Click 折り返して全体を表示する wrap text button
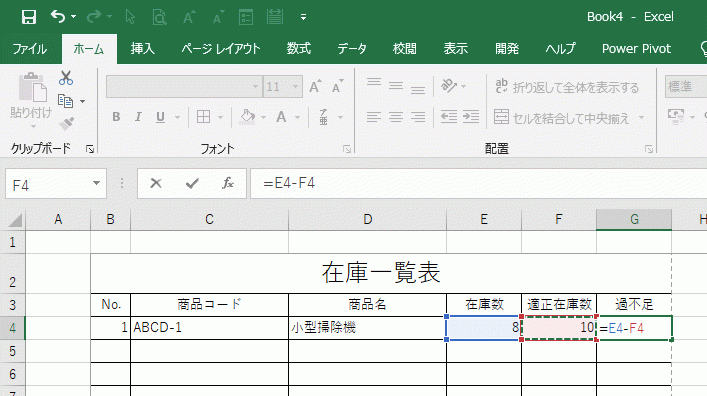Viewport: 707px width, 396px height. click(x=567, y=87)
